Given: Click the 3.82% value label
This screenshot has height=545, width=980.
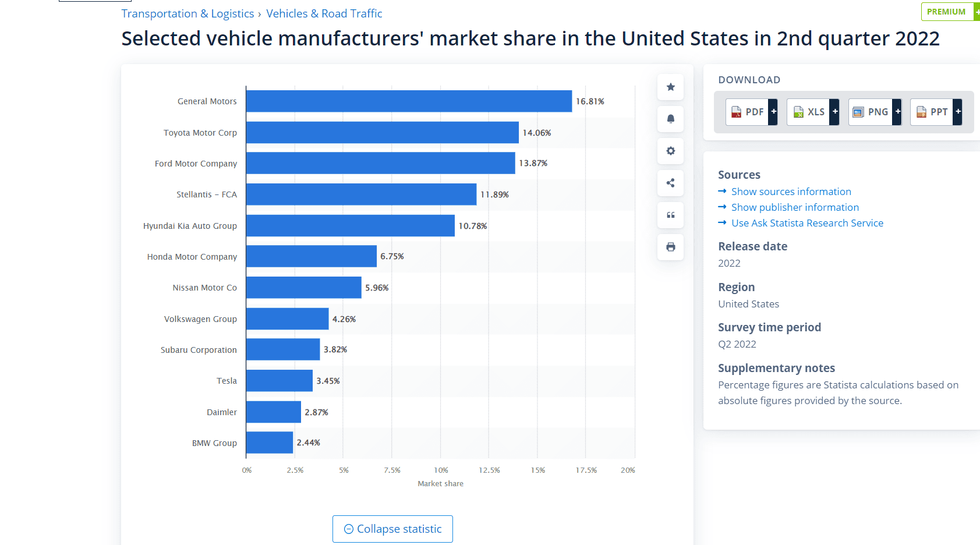Looking at the screenshot, I should coord(335,349).
